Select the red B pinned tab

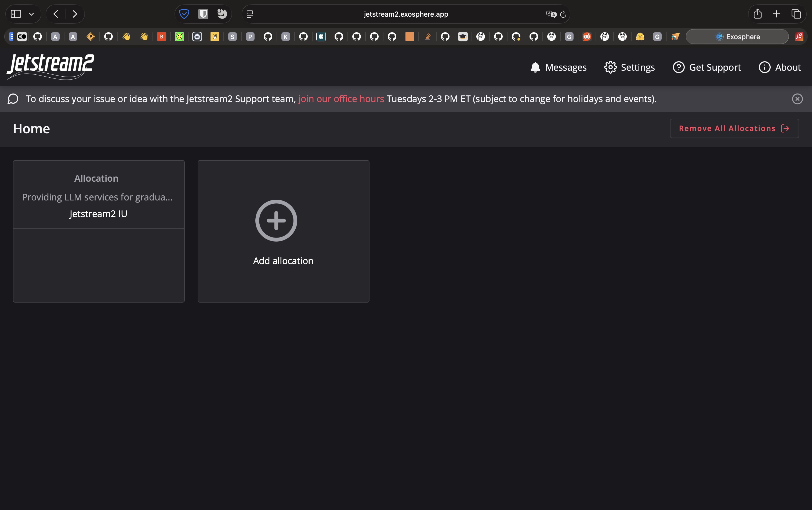pos(161,37)
